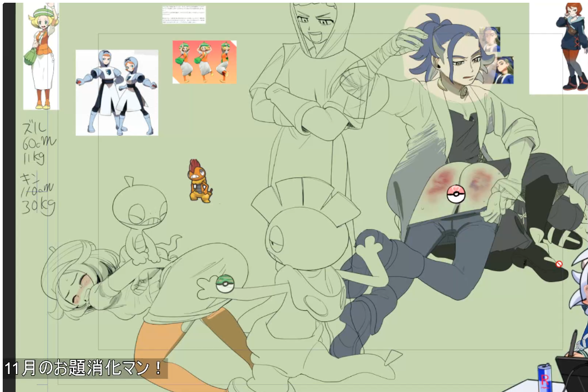Click the three-pose reference image with orange background
Screen dimensions: 588x392
pos(204,62)
